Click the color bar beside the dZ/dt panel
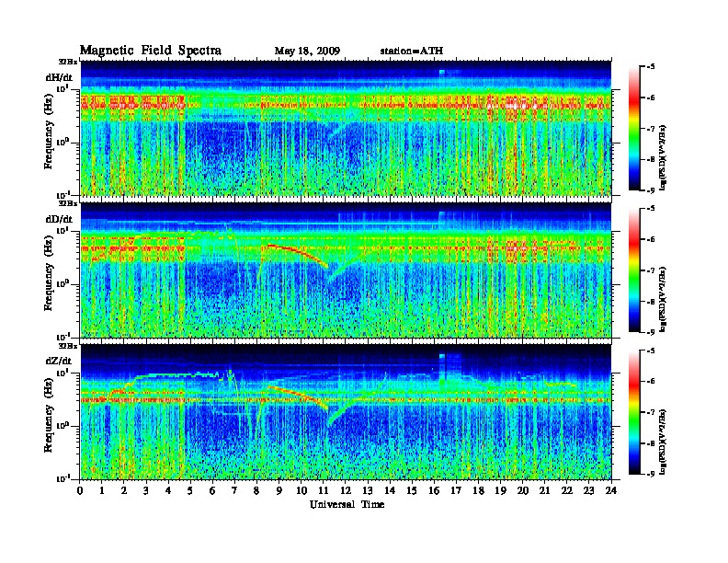The width and height of the screenshot is (728, 563). click(634, 412)
